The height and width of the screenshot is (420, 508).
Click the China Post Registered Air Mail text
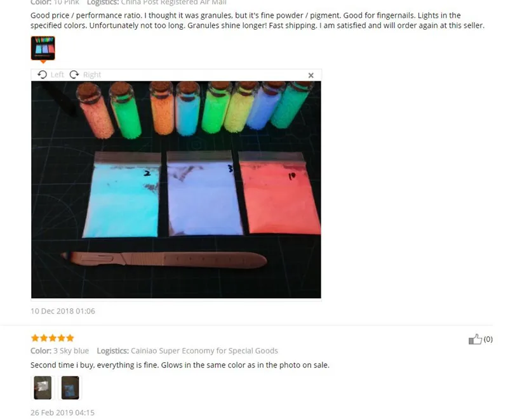coord(173,3)
